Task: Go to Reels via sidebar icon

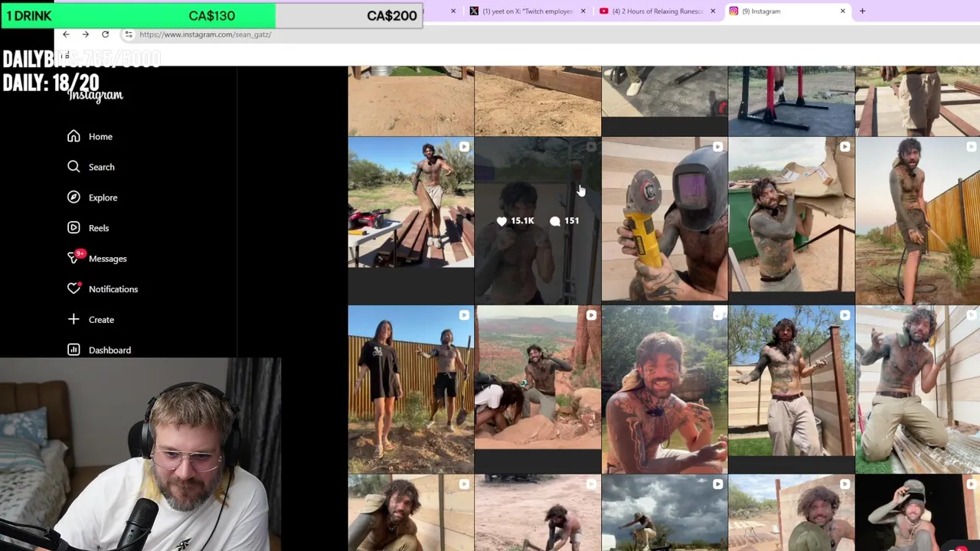Action: click(x=73, y=228)
